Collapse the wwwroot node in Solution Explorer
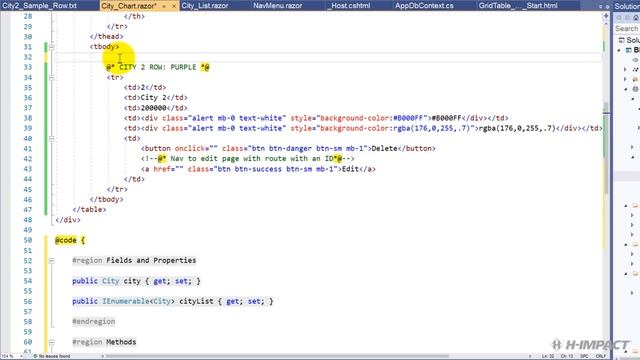Viewport: 640px width, 360px height. pyautogui.click(x=626, y=89)
